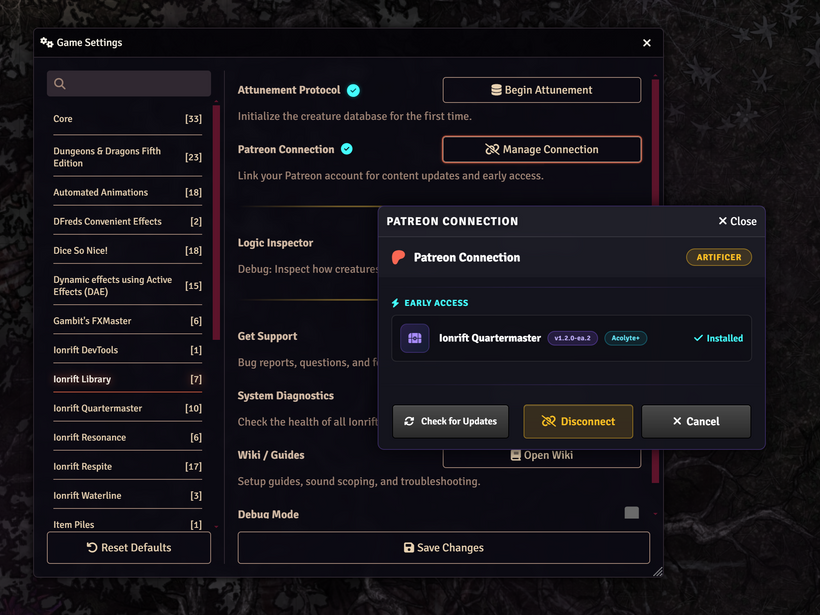The width and height of the screenshot is (820, 615).
Task: Click the Installed checkmark status
Action: [x=718, y=338]
